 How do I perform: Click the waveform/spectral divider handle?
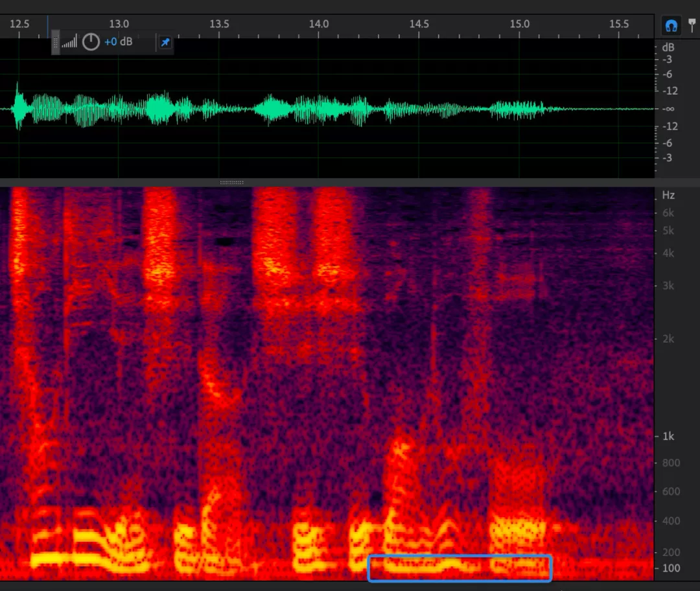(231, 182)
